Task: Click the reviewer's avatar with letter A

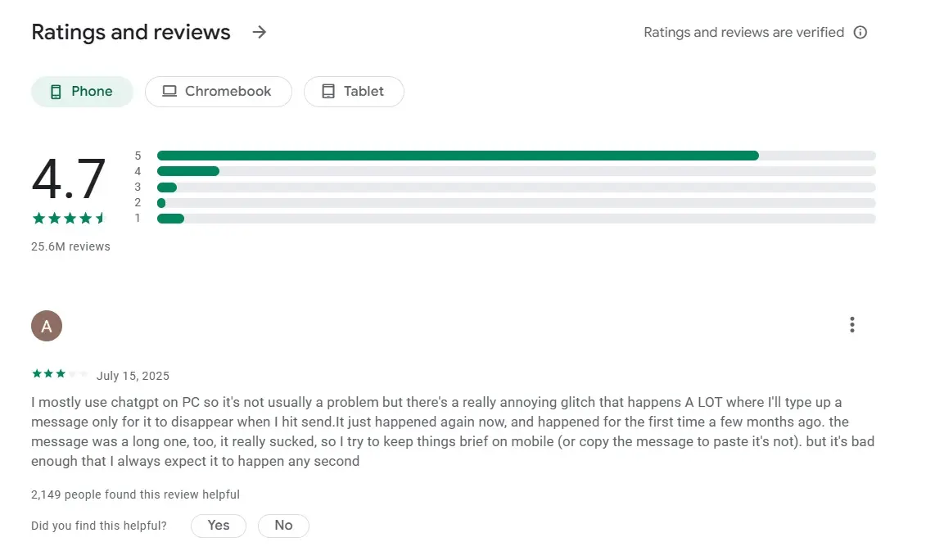Action: [x=47, y=325]
